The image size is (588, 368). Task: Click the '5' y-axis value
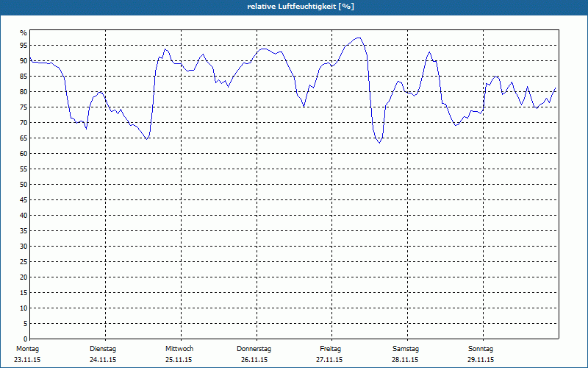26,324
